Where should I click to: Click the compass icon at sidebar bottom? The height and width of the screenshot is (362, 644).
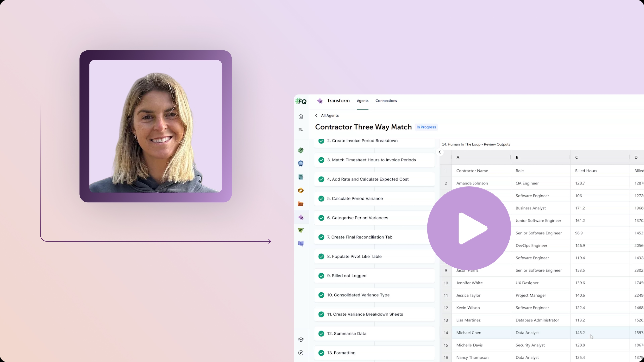pos(301,353)
